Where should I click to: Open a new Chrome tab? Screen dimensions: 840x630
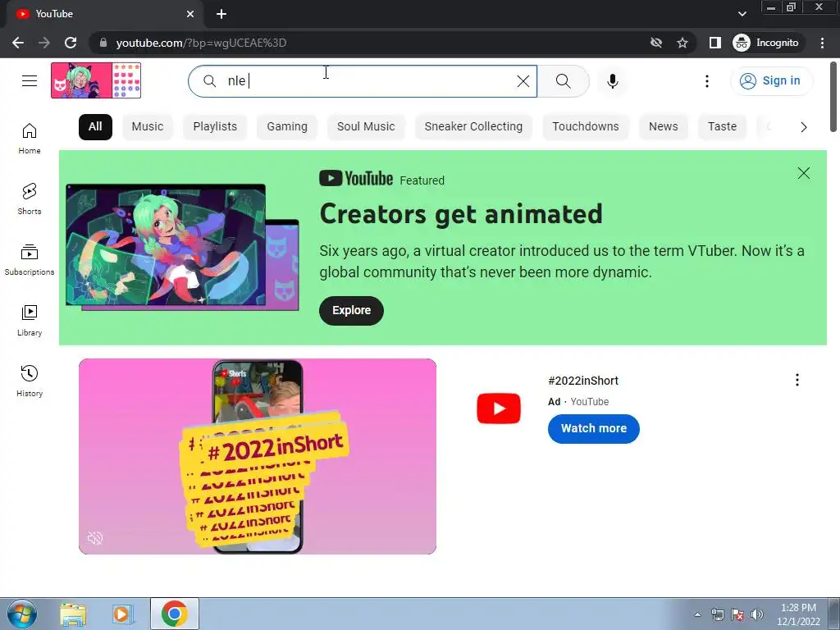point(221,14)
